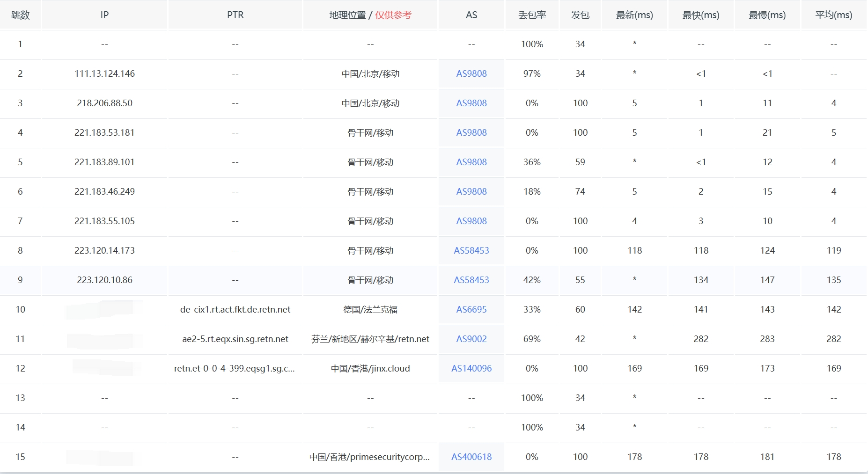
Task: Click 骨干网/移动 in the 223.120.10.86 row
Action: [370, 280]
